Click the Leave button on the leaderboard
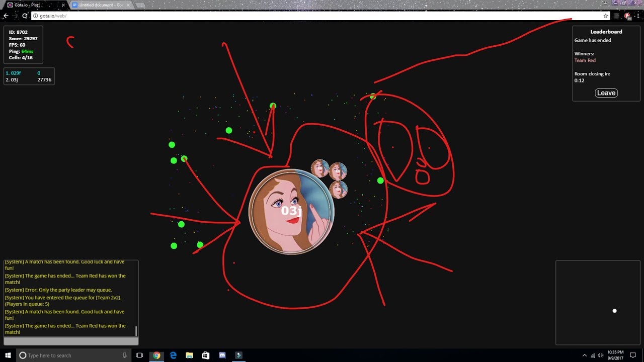 pos(606,93)
